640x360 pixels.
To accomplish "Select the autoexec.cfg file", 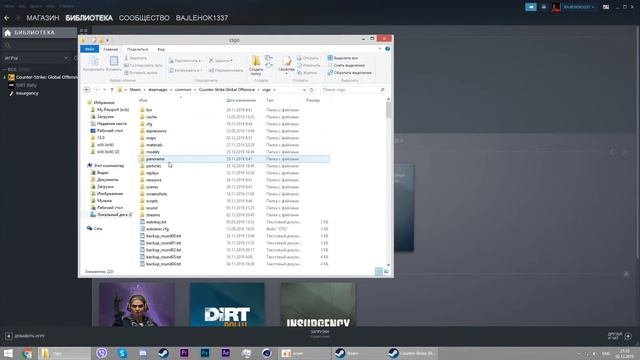I will point(157,229).
